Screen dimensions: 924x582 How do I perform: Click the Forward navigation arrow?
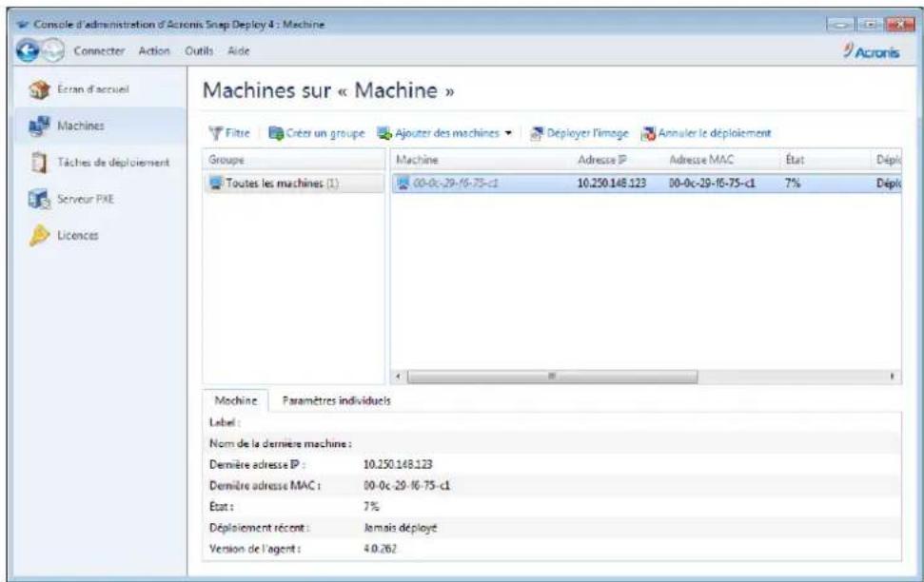[53, 51]
